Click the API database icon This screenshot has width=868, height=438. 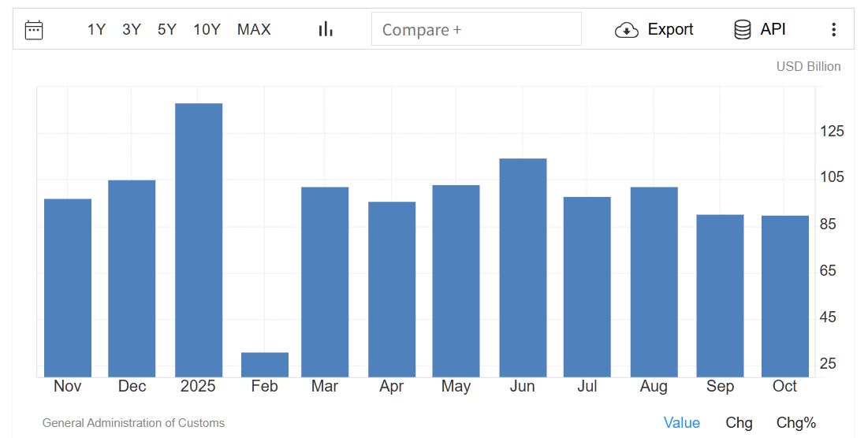(x=742, y=30)
